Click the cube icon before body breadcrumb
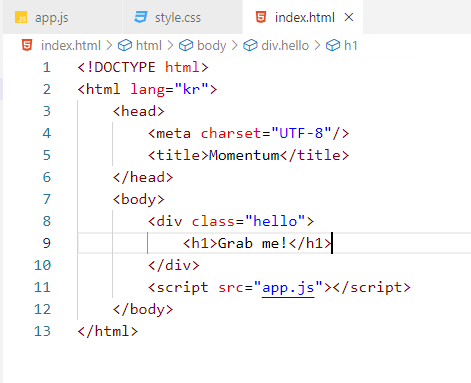Viewport: 471px width, 383px height. [x=186, y=45]
